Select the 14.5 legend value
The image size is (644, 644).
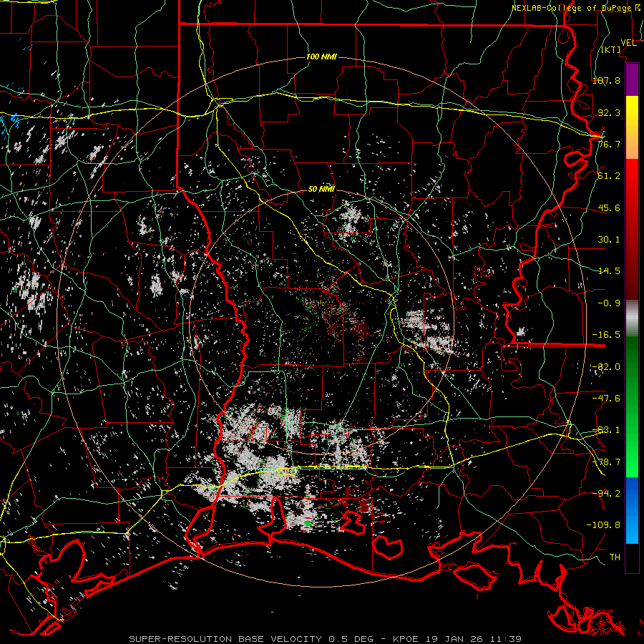pos(609,271)
